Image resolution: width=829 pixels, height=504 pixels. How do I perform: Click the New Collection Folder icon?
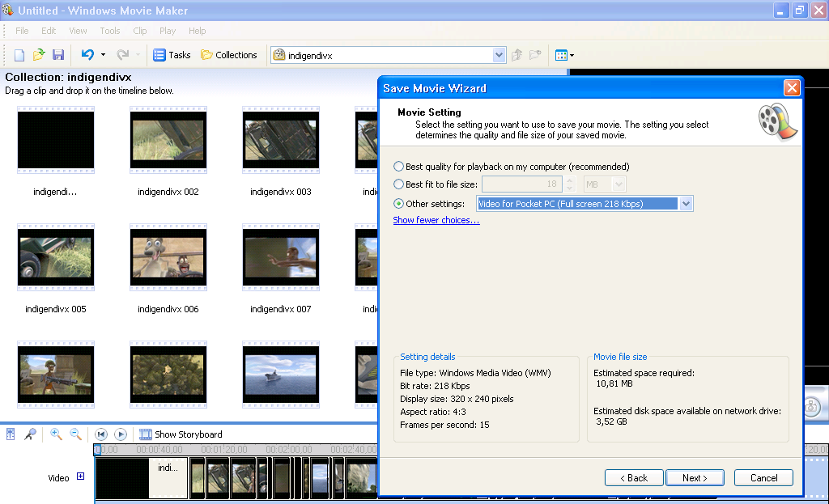point(536,55)
